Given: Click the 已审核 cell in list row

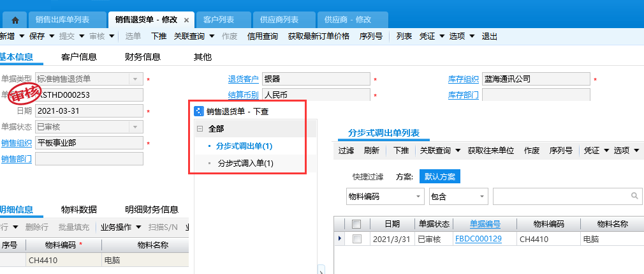Looking at the screenshot, I should pos(434,239).
